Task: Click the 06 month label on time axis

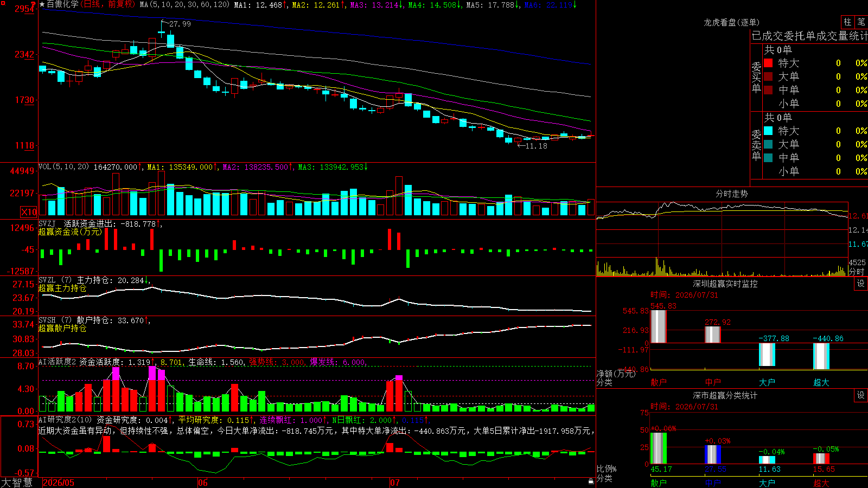Action: 203,483
